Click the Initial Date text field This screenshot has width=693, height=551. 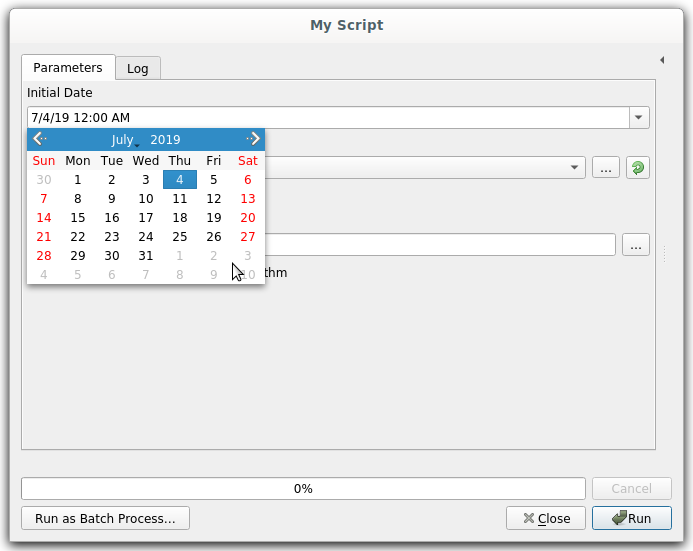pos(328,118)
